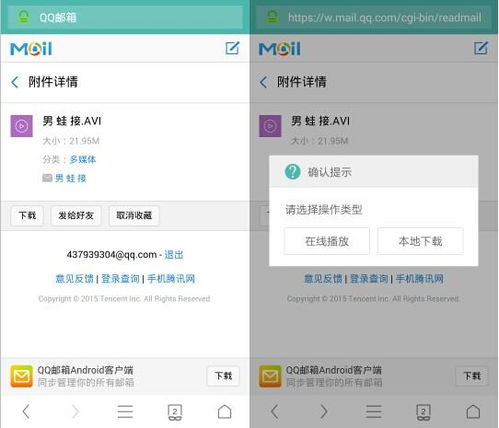
Task: Open 手机腾讯网 link in right screen
Action: [420, 279]
